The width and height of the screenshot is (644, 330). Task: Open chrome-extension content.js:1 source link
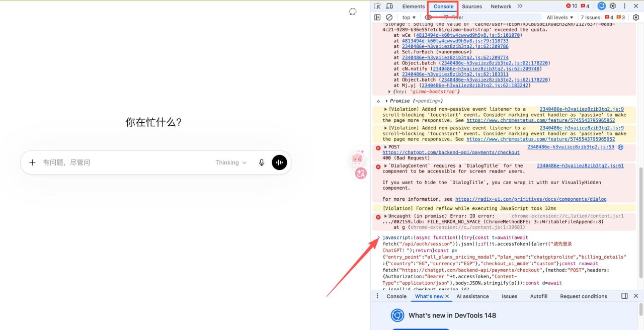pos(568,216)
